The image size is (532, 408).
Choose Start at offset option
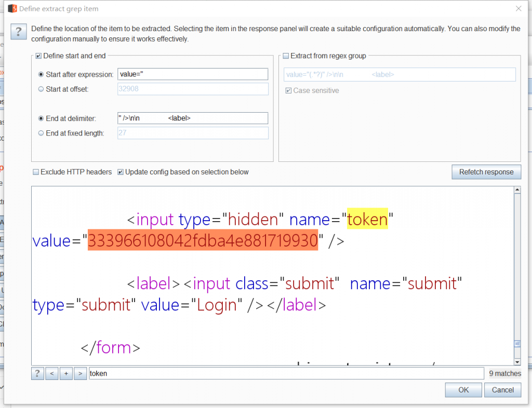click(x=42, y=89)
